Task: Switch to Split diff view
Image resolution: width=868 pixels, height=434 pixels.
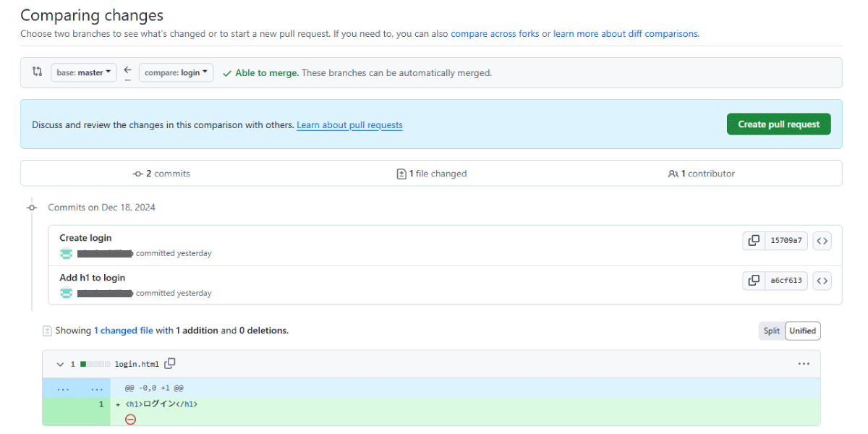Action: pos(772,331)
